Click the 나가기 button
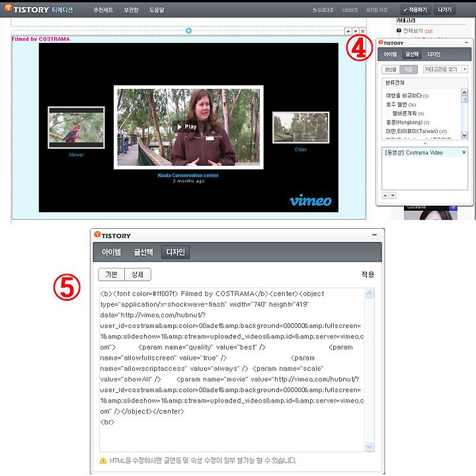The width and height of the screenshot is (476, 476). coord(445,10)
